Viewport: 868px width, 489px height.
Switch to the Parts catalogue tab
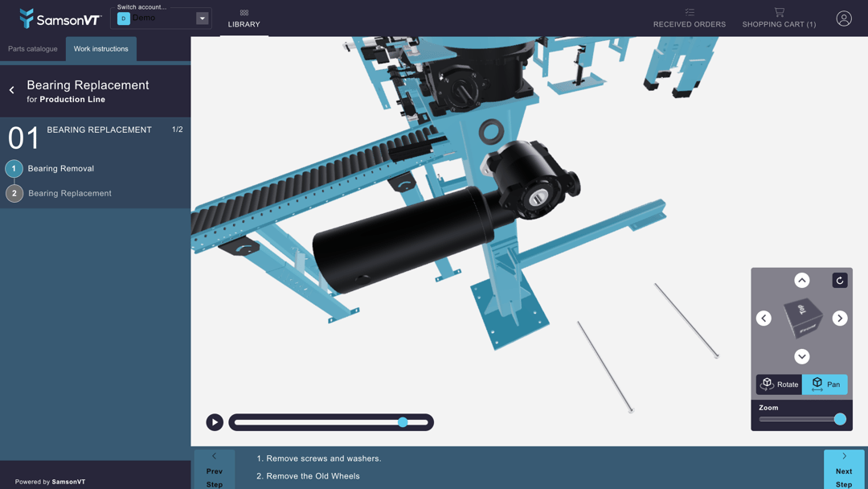pos(32,48)
